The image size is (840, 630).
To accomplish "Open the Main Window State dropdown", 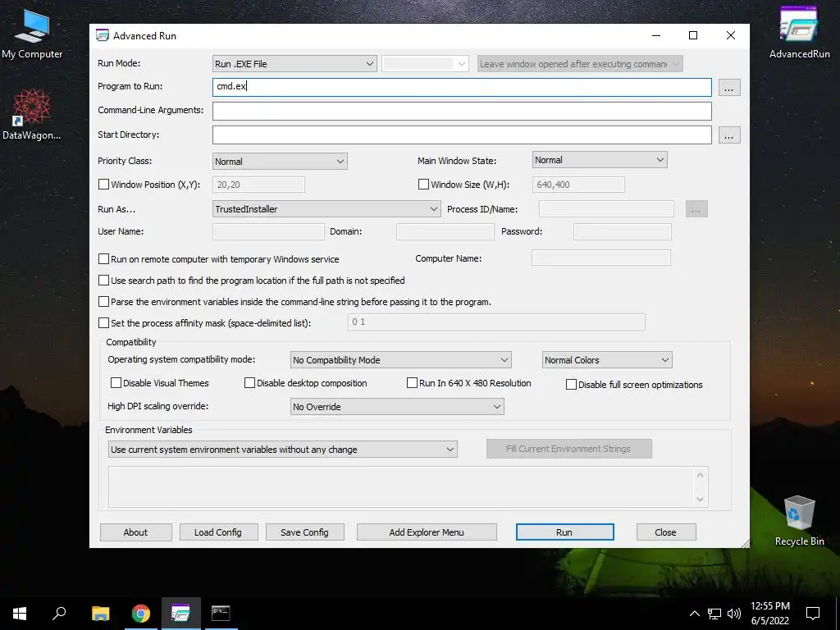I will tap(600, 160).
